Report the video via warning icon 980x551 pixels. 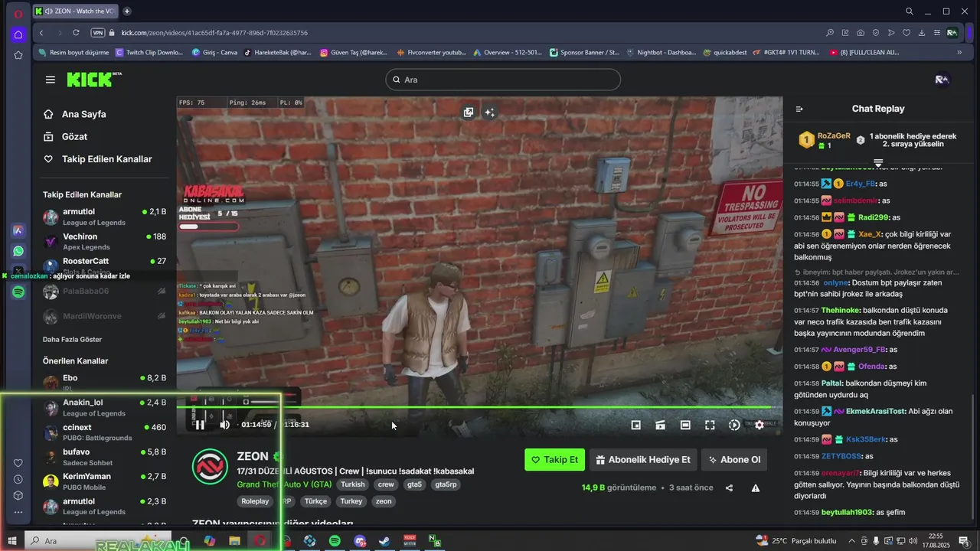(x=756, y=488)
